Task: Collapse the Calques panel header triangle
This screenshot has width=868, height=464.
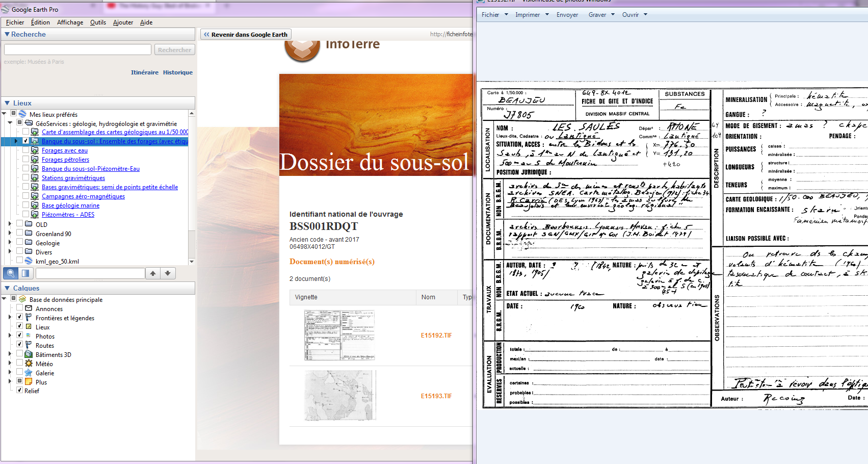Action: pos(7,288)
